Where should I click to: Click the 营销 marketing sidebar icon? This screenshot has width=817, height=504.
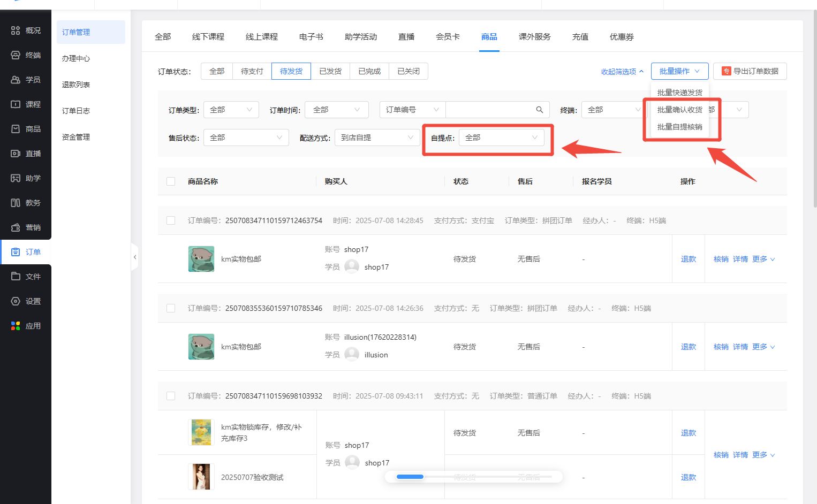(16, 227)
